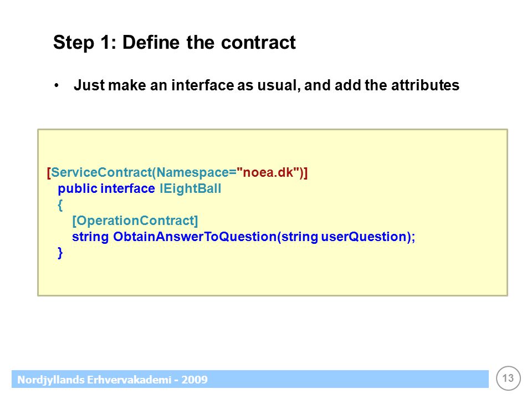Click the ObtainAnswerToQuestion method name
Screen dimensions: 532x399
(195, 237)
